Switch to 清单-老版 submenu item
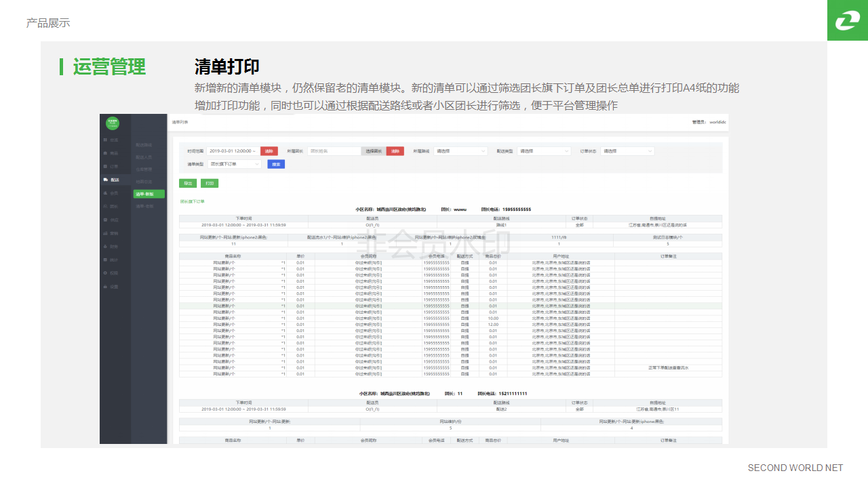This screenshot has width=868, height=488. [144, 206]
